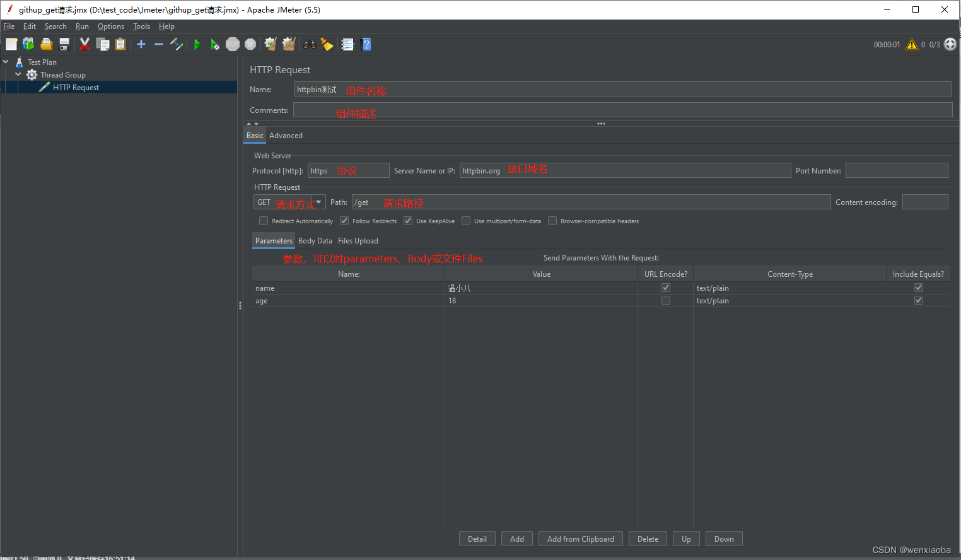Screen dimensions: 961x560
Task: Switch to the Advanced tab
Action: pos(286,135)
